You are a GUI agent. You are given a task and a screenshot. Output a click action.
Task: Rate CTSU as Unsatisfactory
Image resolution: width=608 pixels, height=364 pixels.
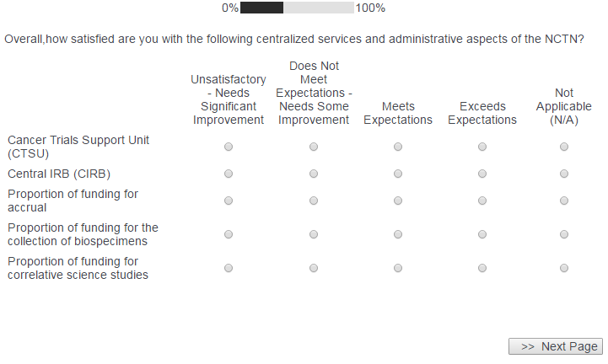(229, 147)
